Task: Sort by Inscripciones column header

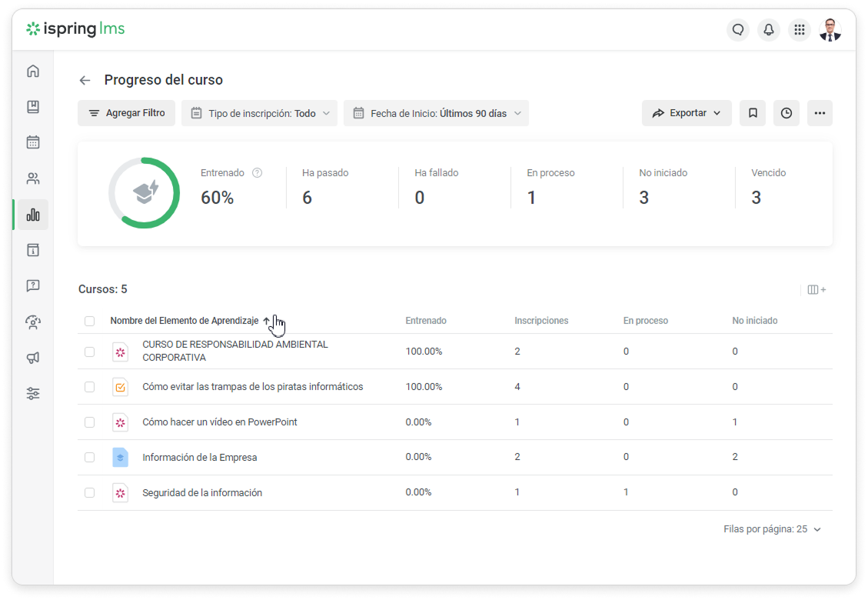Action: click(x=541, y=321)
